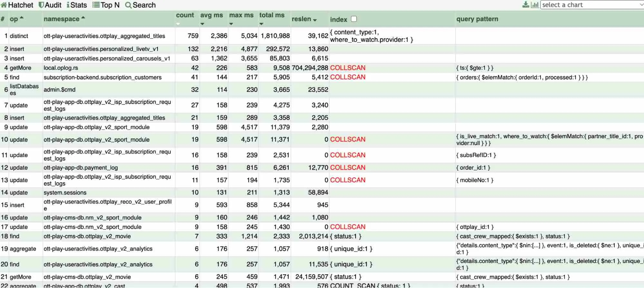Click the avg ms value 2,216
Screen dimensions: 644x288
coord(219,49)
